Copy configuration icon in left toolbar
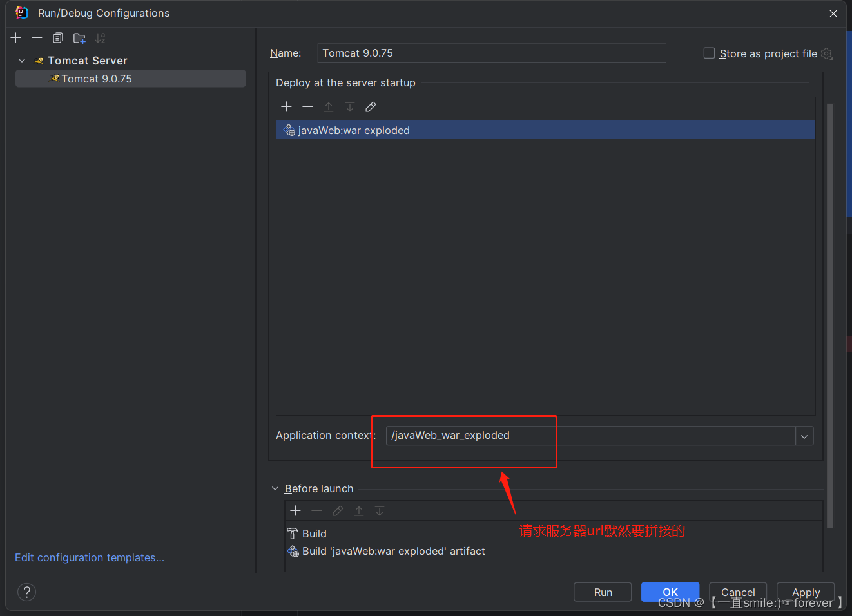852x616 pixels. click(58, 38)
